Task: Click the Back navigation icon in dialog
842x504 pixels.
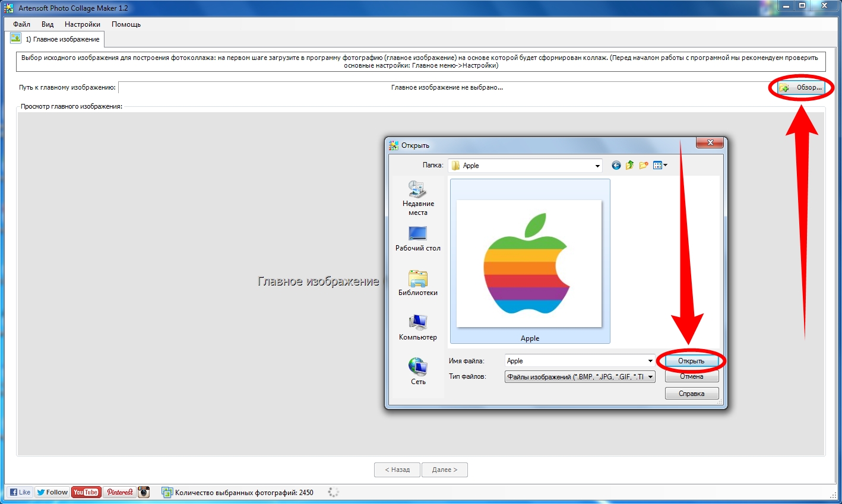Action: (616, 165)
